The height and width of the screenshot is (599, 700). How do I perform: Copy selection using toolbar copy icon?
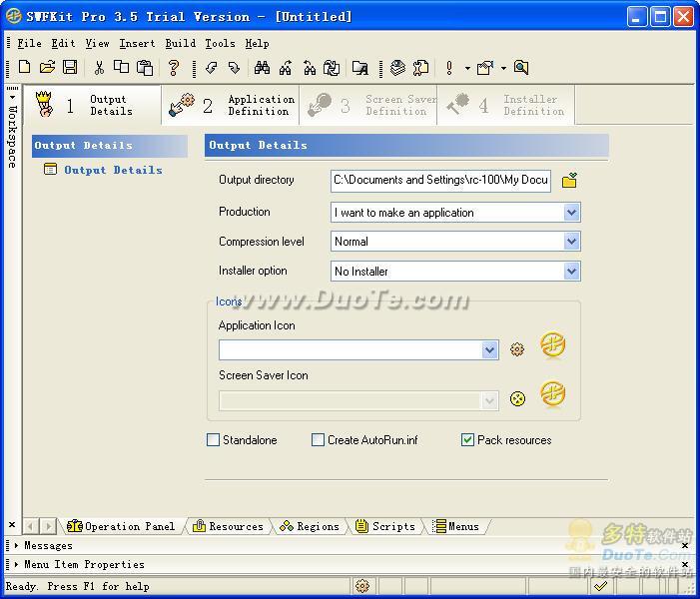pos(121,68)
